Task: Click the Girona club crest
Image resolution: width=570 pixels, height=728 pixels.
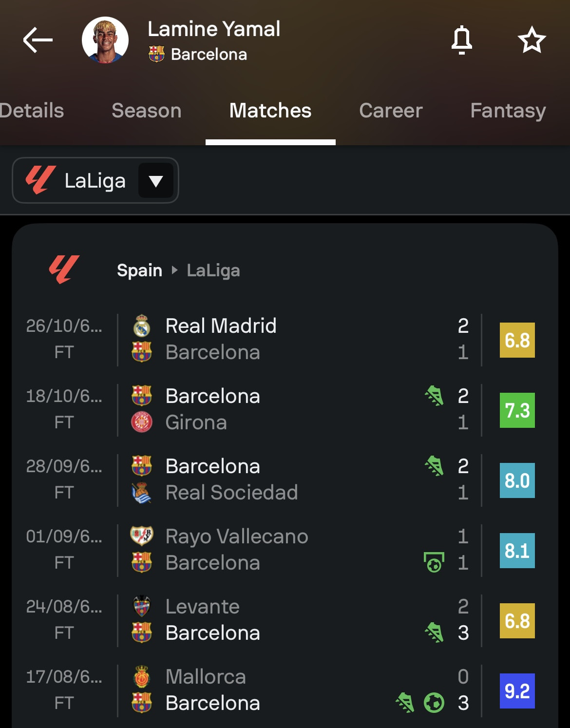Action: pos(142,422)
